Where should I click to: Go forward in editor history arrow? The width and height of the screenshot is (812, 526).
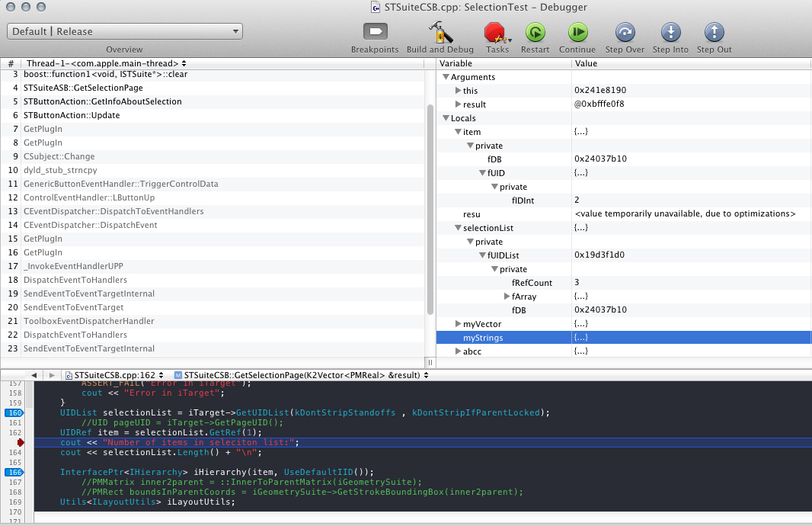pos(52,375)
